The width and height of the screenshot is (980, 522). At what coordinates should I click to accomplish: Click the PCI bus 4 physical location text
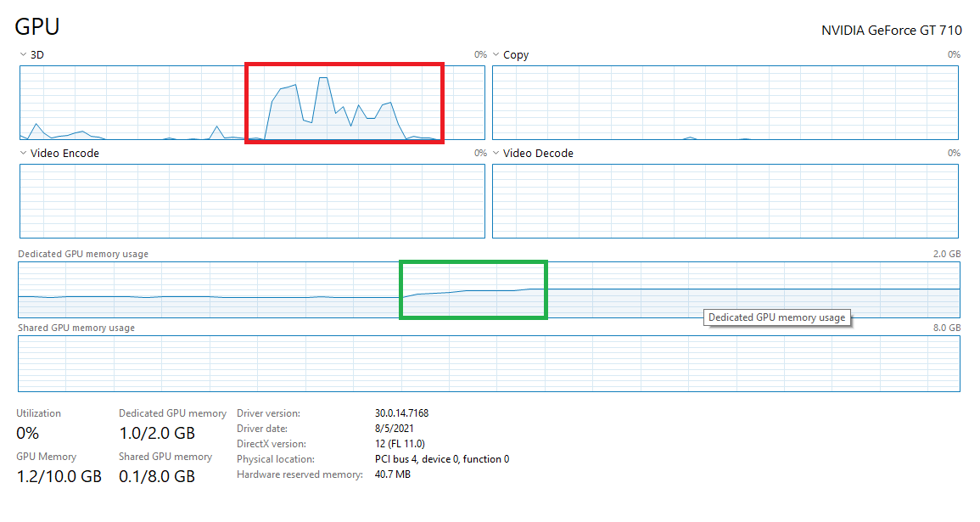[x=441, y=459]
